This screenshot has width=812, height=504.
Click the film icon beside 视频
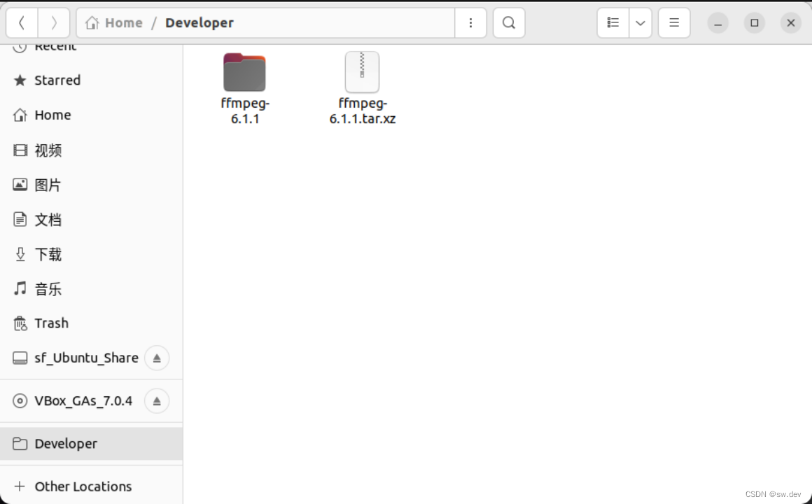pos(20,150)
